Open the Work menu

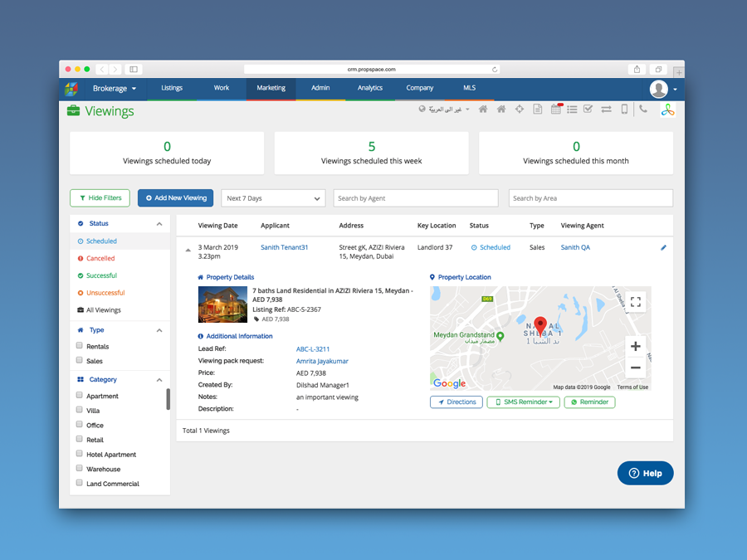pos(222,88)
